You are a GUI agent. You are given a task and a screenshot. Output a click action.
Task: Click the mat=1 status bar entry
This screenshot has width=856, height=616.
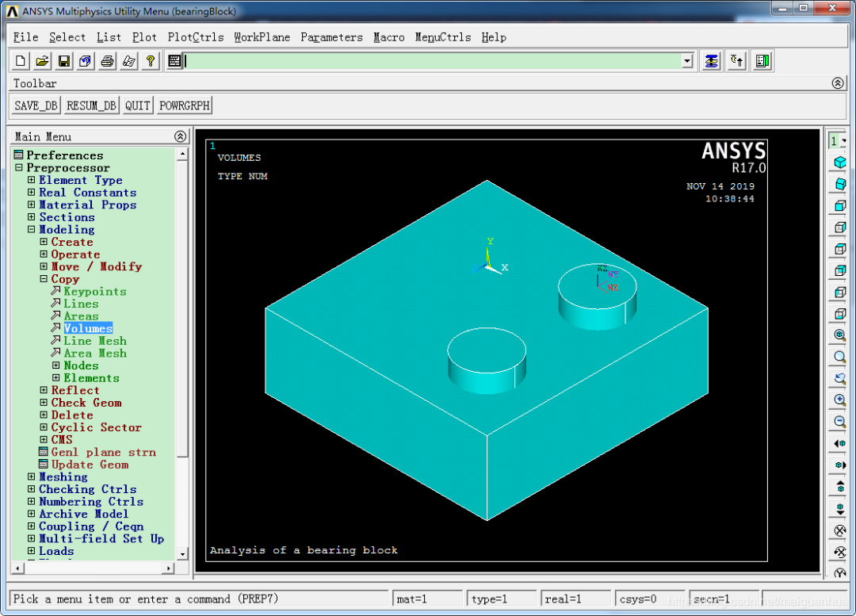[427, 599]
